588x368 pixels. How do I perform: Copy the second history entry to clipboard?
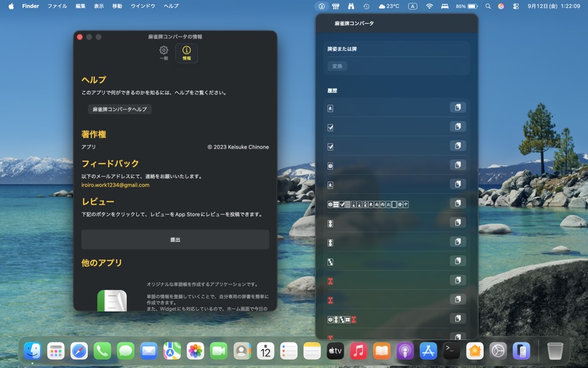[x=458, y=126]
